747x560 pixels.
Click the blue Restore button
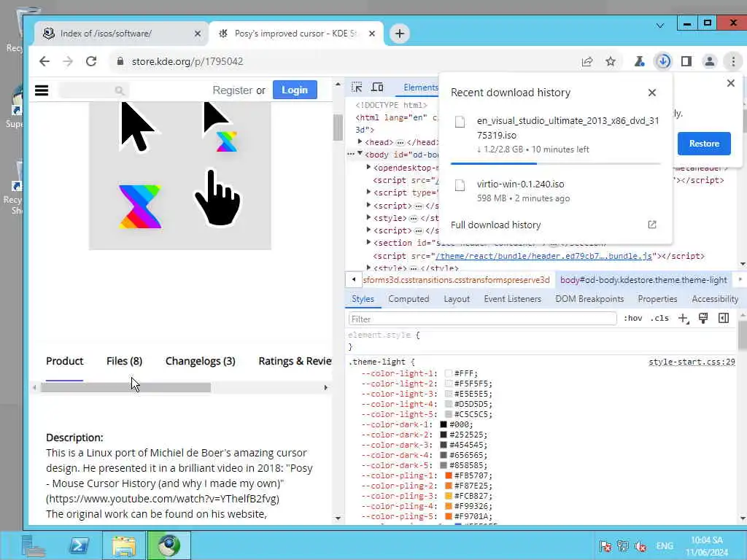(704, 144)
